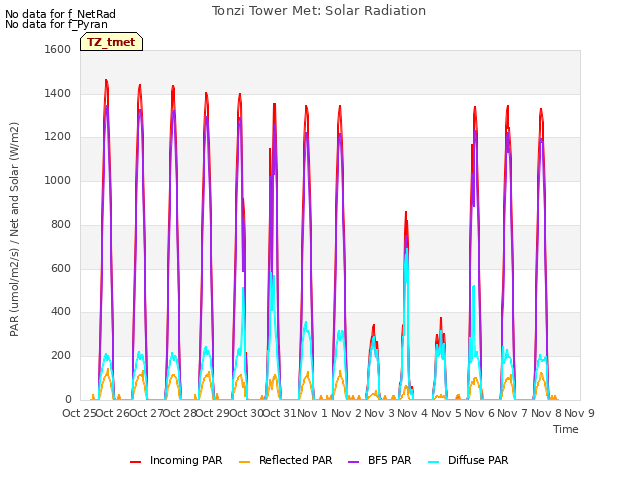Image resolution: width=640 pixels, height=480 pixels.
Task: Click the Nov 3 x-axis date label
Action: 379,413
